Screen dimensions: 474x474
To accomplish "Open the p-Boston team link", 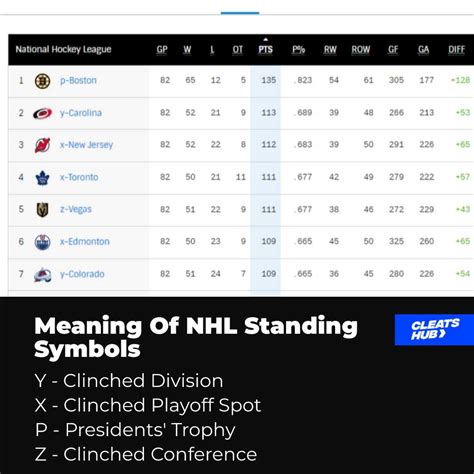I will 78,81.
